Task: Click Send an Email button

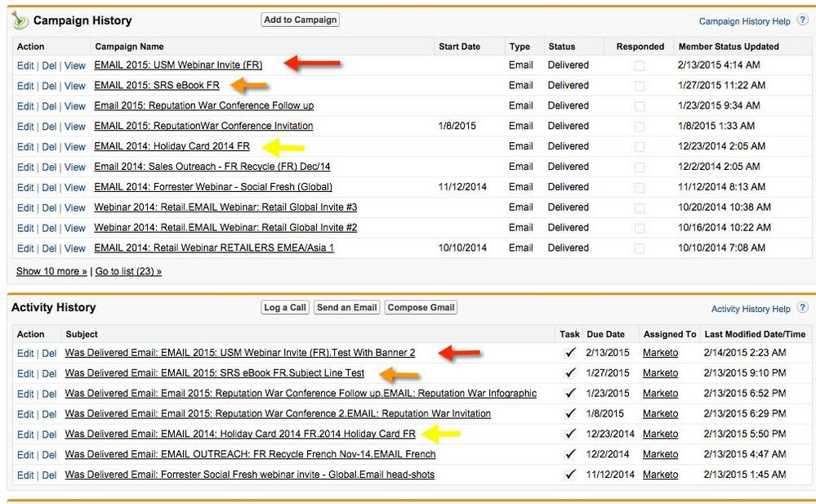Action: coord(346,307)
